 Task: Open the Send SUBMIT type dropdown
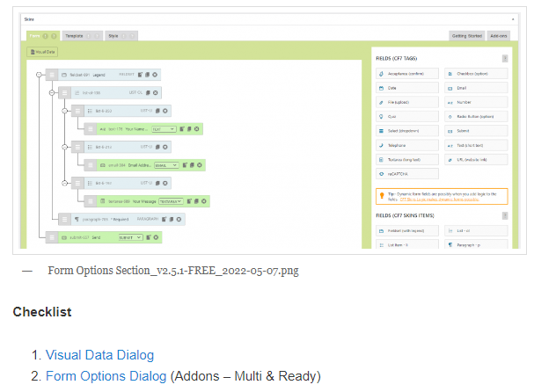pyautogui.click(x=130, y=236)
